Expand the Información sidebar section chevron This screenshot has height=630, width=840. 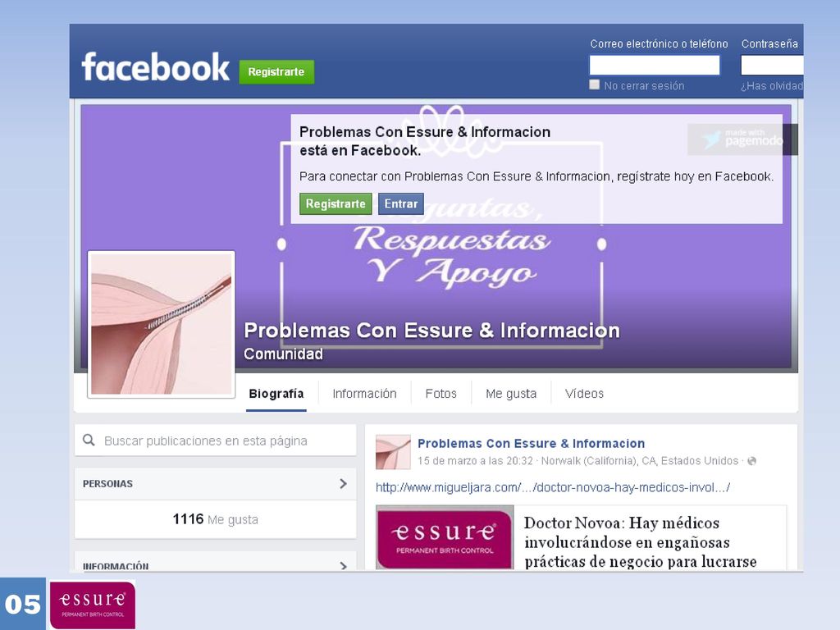click(344, 565)
